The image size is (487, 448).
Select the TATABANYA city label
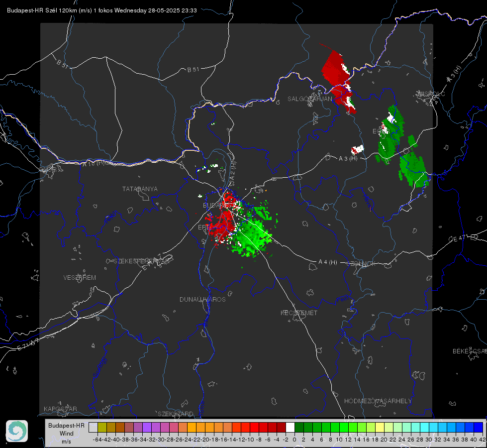140,189
